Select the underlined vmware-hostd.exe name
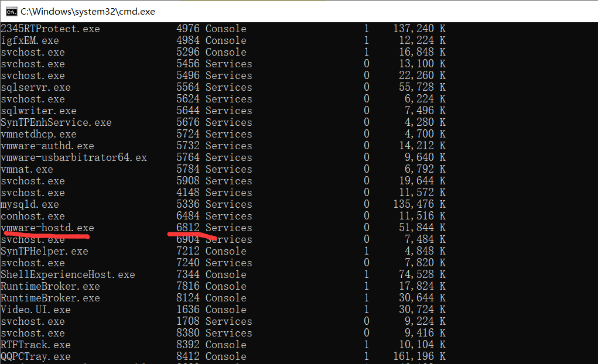The image size is (598, 364). coord(47,228)
